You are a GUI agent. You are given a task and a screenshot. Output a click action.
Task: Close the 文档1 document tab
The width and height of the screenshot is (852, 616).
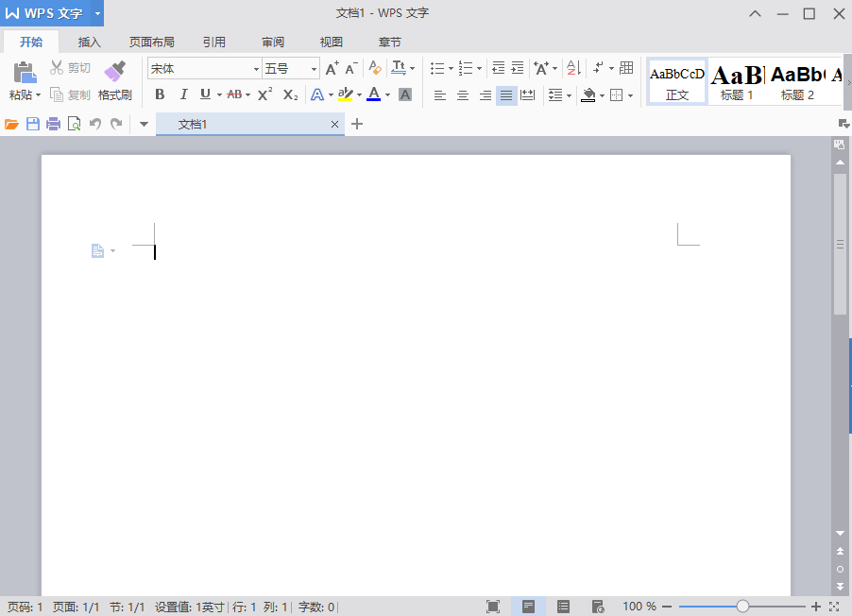point(334,125)
